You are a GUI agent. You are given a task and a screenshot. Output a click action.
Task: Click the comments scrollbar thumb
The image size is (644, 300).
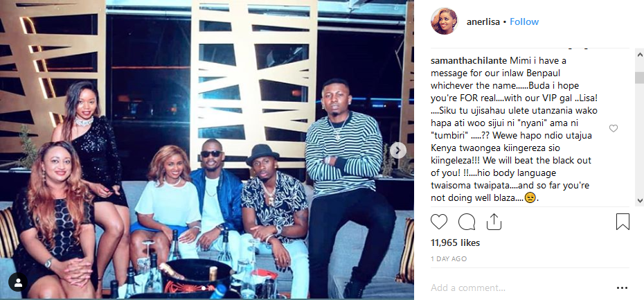639,78
